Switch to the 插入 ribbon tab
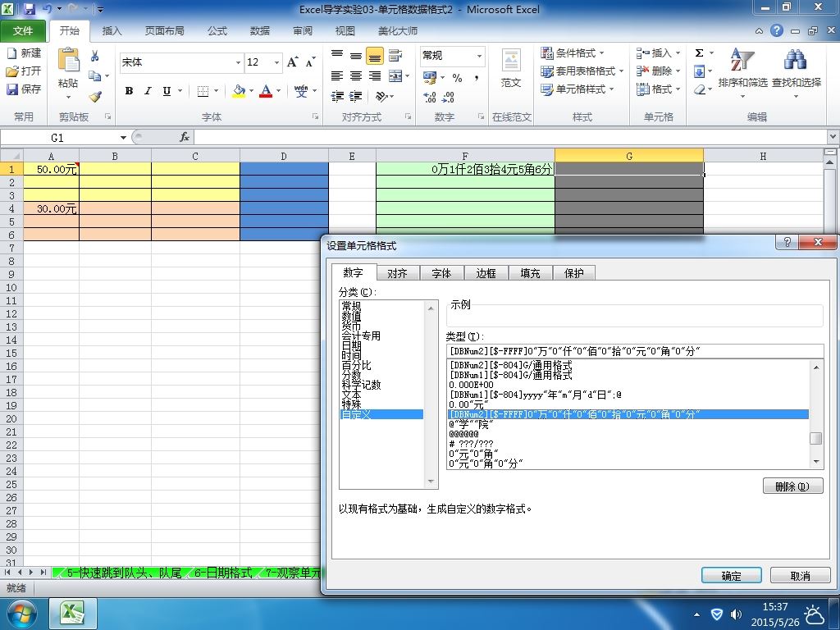Image resolution: width=840 pixels, height=630 pixels. pyautogui.click(x=112, y=31)
